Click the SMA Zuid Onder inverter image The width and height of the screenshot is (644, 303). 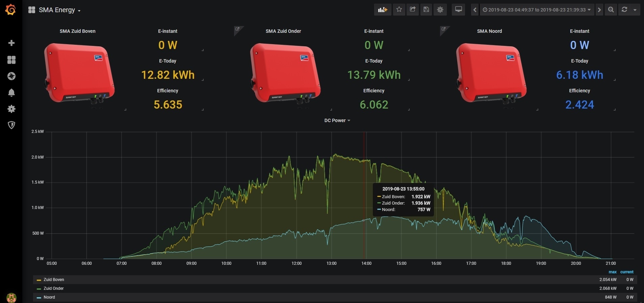(285, 73)
